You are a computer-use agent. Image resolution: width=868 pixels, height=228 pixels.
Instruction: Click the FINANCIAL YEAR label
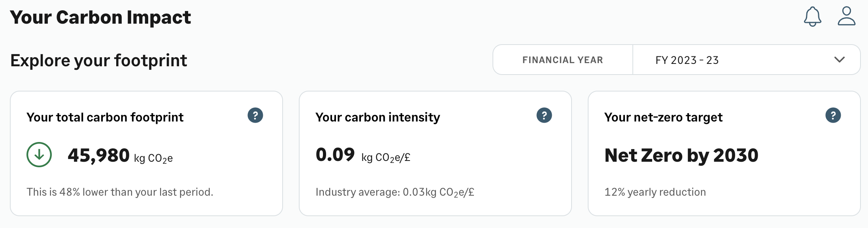point(562,60)
